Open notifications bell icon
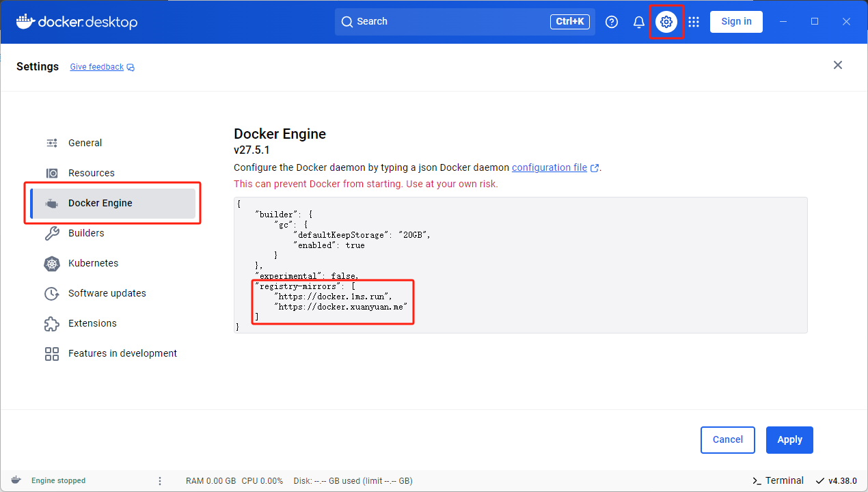 click(639, 22)
